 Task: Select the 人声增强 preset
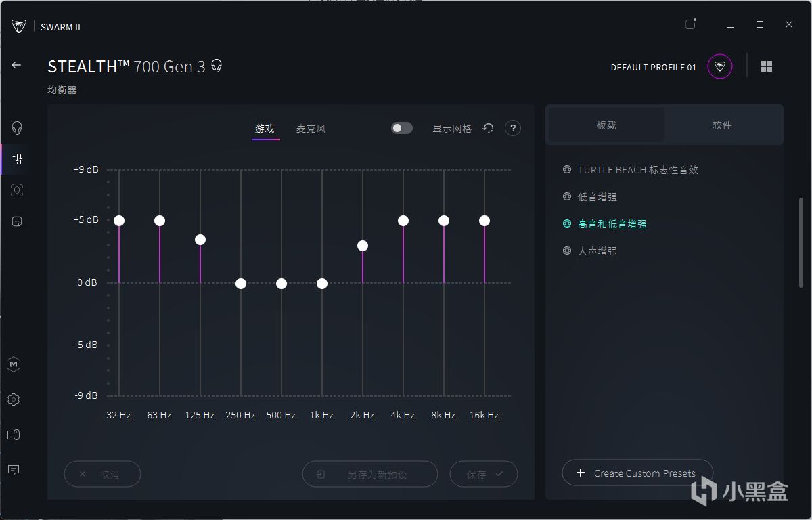(x=597, y=251)
